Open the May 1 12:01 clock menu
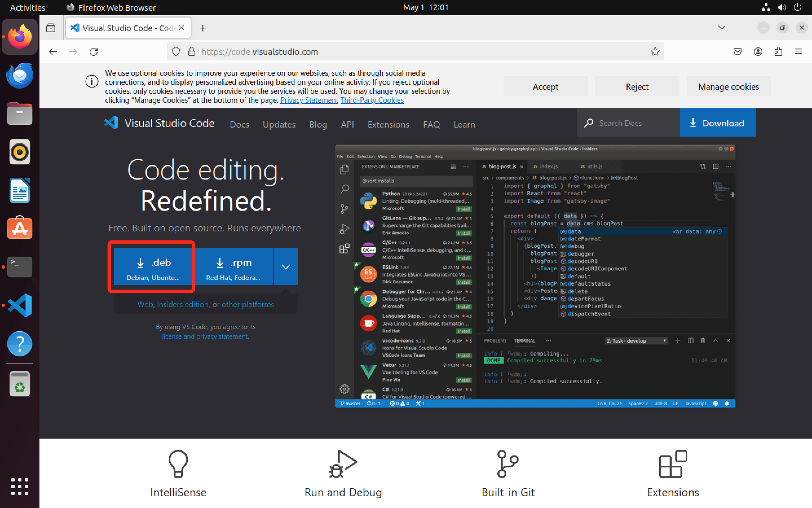 coord(425,7)
